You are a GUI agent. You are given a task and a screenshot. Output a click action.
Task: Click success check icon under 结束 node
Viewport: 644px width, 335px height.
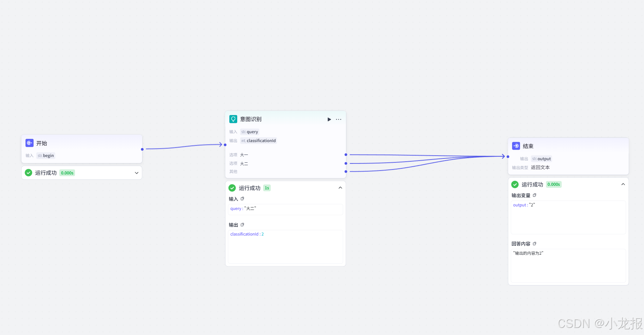click(515, 184)
